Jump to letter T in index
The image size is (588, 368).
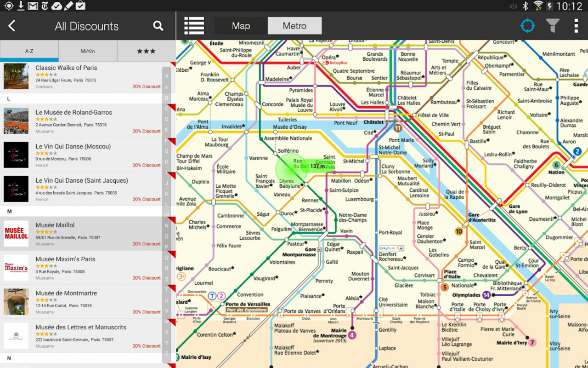[x=166, y=289]
